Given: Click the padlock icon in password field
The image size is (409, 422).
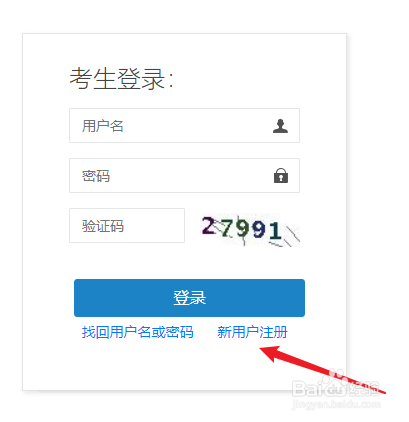Looking at the screenshot, I should [x=281, y=175].
